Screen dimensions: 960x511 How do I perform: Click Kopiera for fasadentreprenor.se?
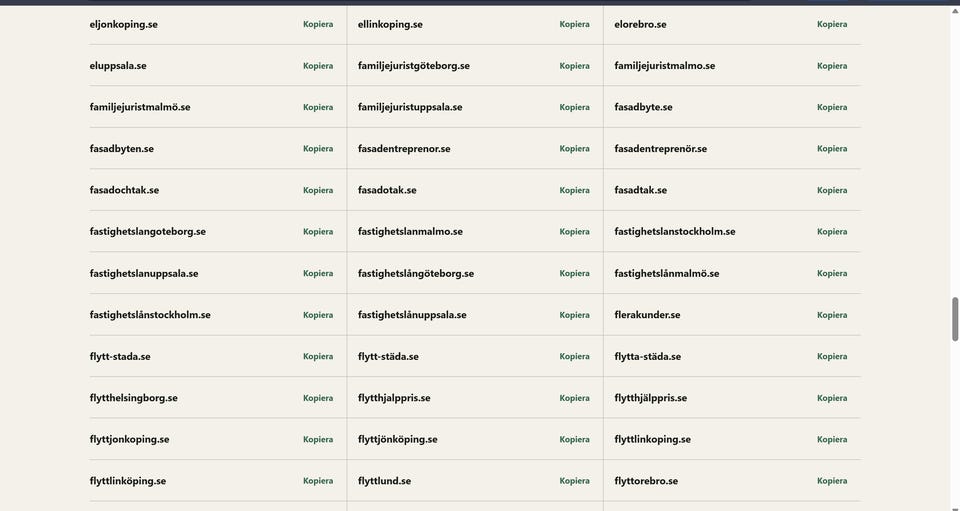coord(574,149)
